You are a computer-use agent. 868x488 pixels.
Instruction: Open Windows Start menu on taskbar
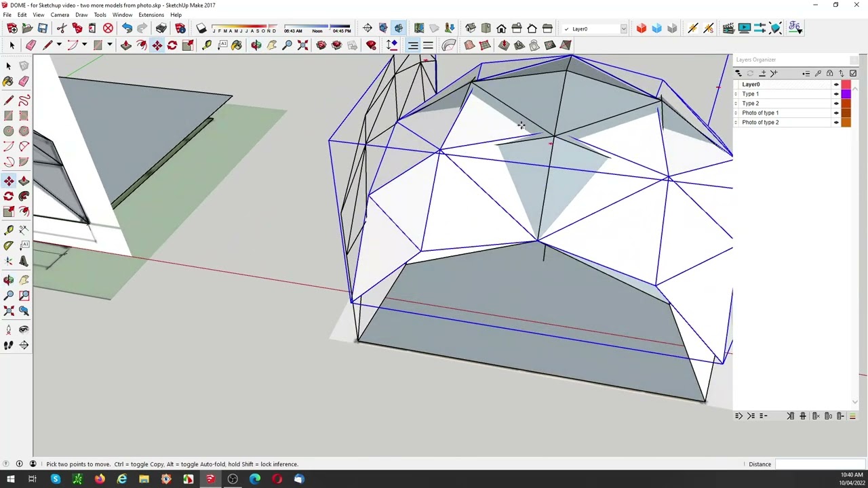[x=11, y=480]
